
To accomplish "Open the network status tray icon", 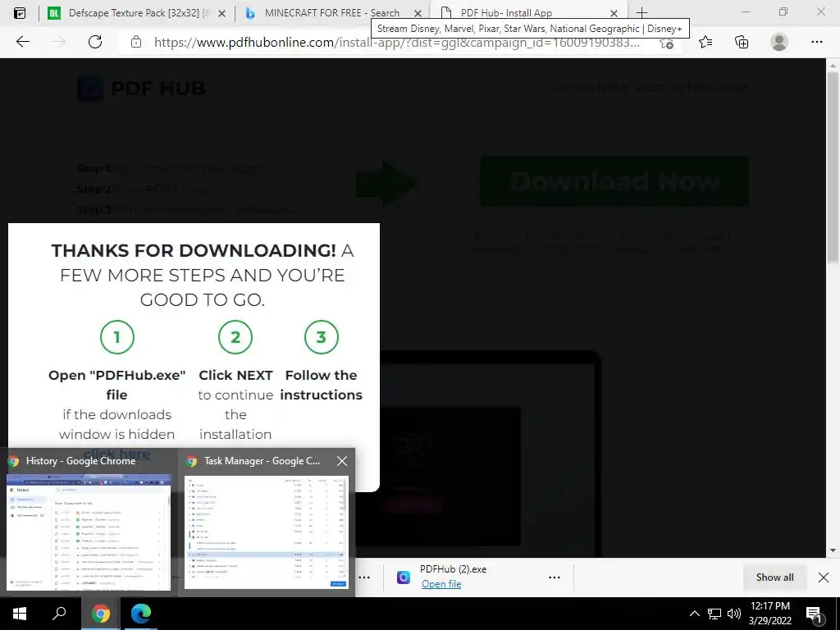I will coord(714,614).
